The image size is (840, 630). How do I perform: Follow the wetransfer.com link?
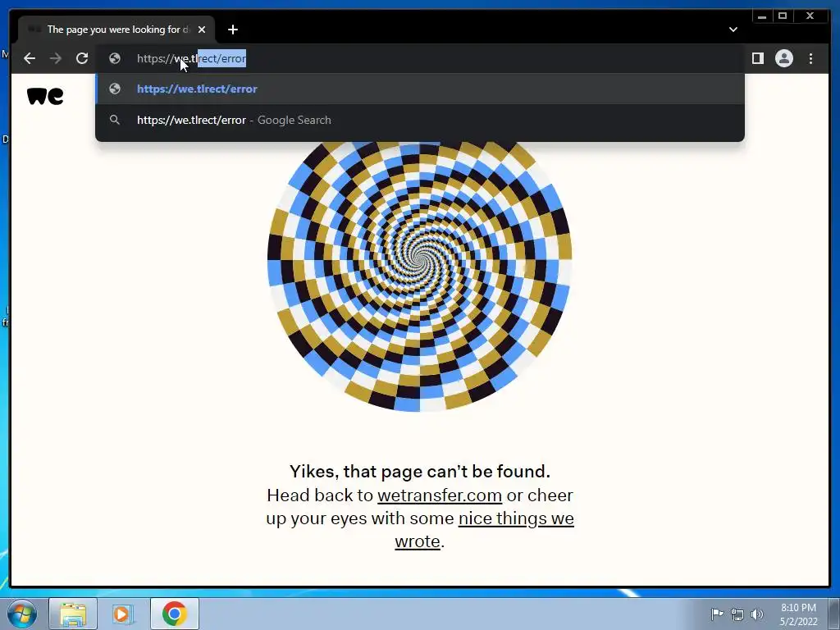440,495
